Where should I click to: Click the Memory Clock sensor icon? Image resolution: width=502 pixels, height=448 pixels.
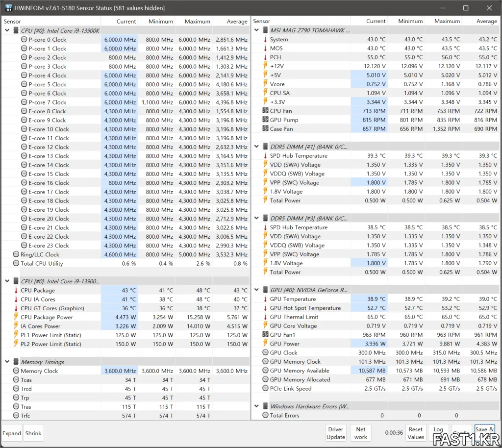[x=16, y=371]
